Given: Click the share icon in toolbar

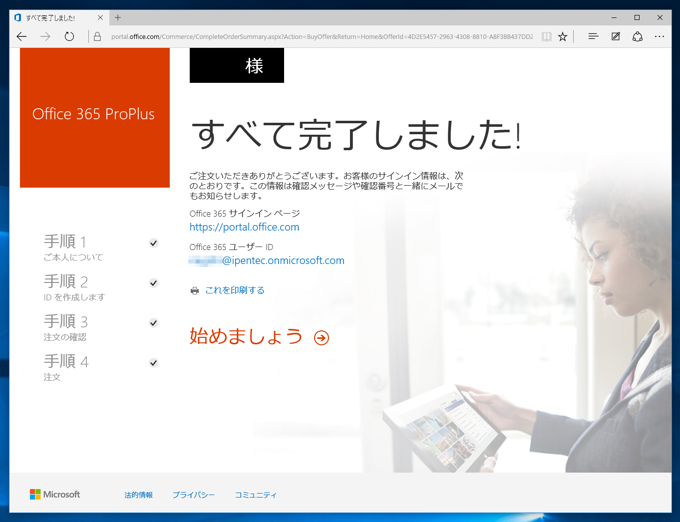Looking at the screenshot, I should 637,37.
